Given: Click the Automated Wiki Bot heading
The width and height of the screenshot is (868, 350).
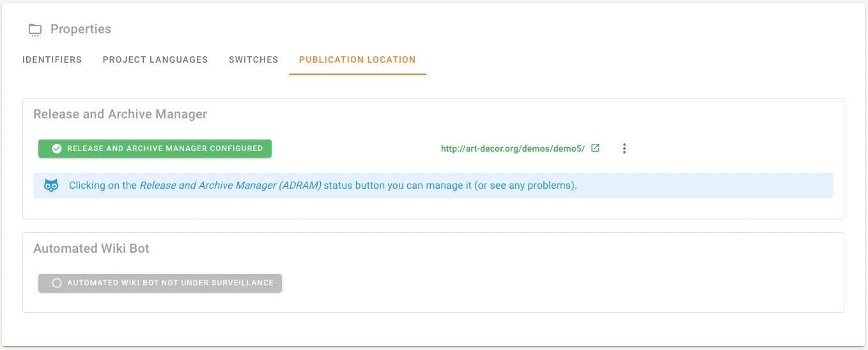Looking at the screenshot, I should coord(91,249).
